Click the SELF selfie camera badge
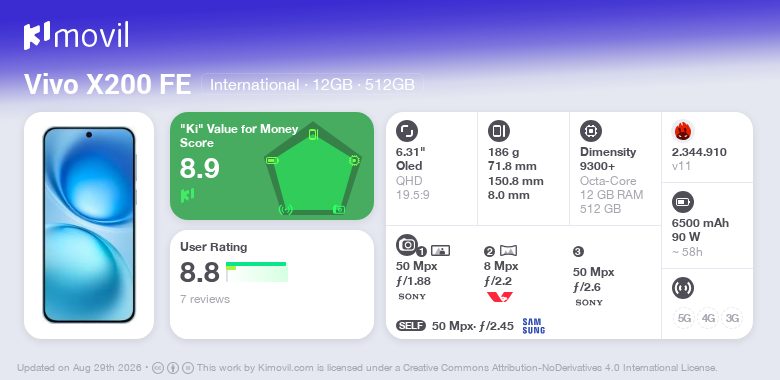 (x=411, y=326)
